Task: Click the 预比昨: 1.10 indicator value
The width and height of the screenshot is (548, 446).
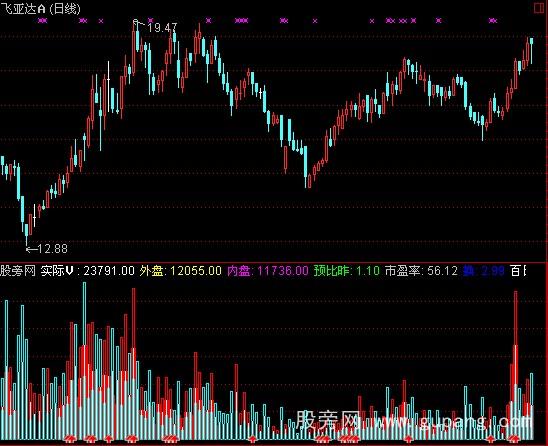Action: pyautogui.click(x=347, y=271)
